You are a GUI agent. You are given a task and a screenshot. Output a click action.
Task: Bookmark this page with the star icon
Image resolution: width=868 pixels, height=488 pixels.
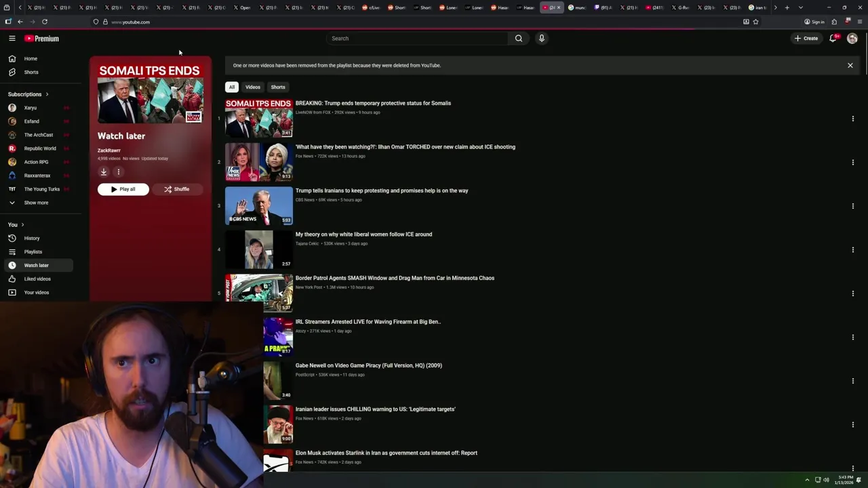[755, 22]
